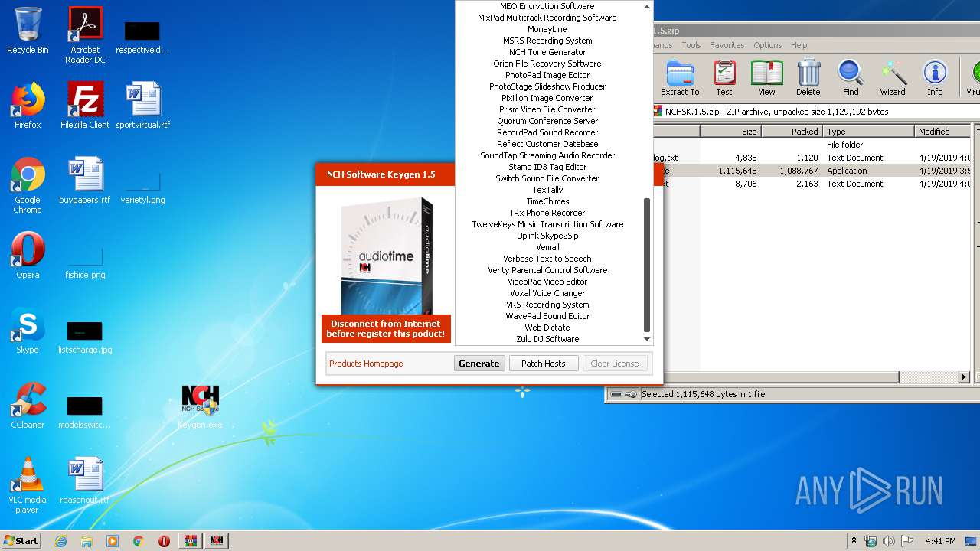Switch to NCH Keygen taskbar button
This screenshot has height=551, width=980.
point(217,541)
